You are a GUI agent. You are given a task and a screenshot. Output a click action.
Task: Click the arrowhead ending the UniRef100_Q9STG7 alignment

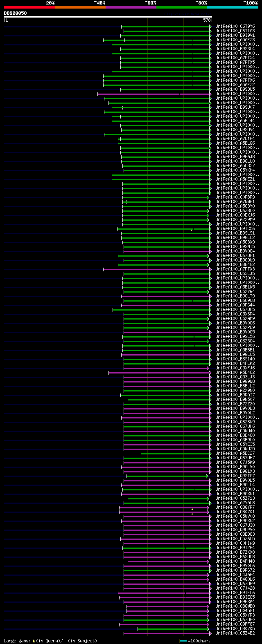(207, 476)
